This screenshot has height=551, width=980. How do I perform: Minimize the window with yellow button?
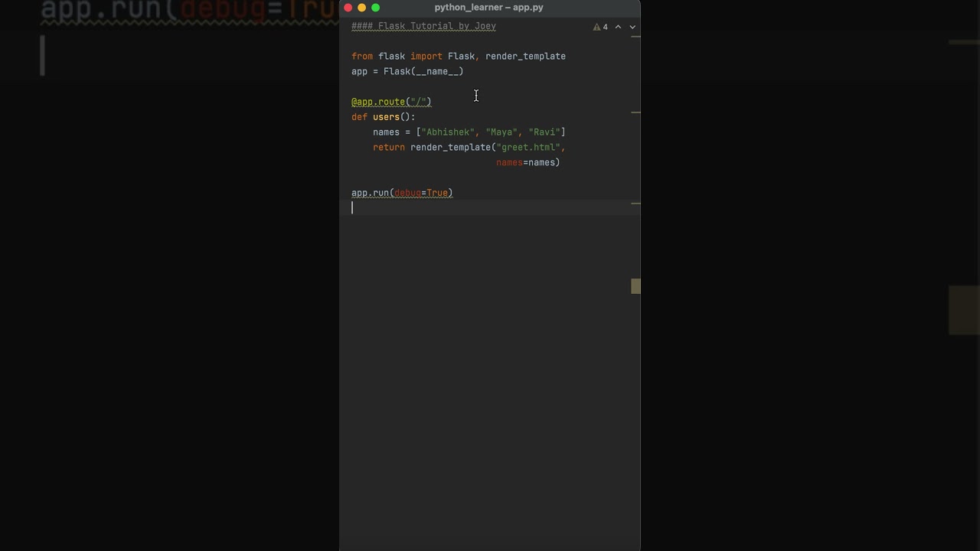pyautogui.click(x=362, y=8)
